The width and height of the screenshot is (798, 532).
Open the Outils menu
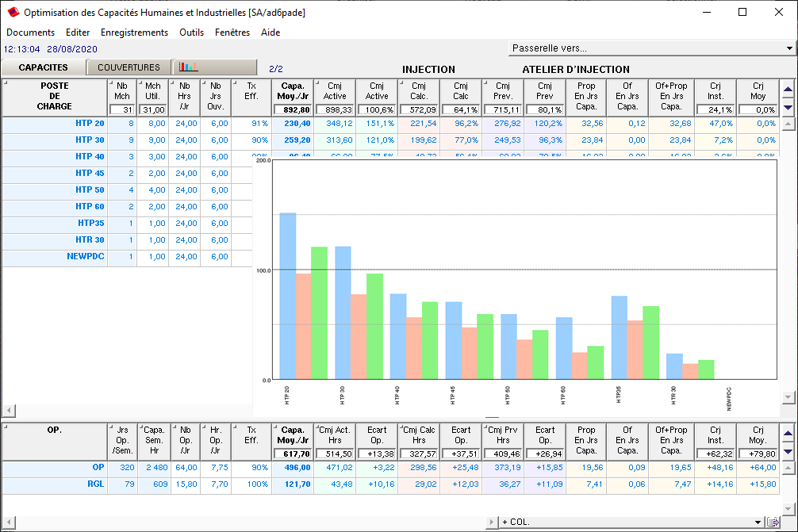(x=192, y=33)
